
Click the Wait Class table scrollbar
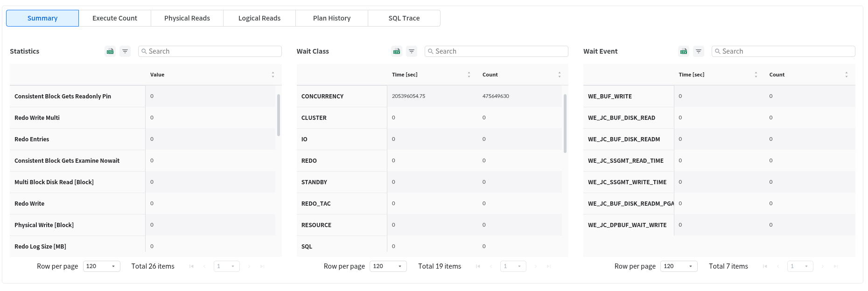(565, 124)
